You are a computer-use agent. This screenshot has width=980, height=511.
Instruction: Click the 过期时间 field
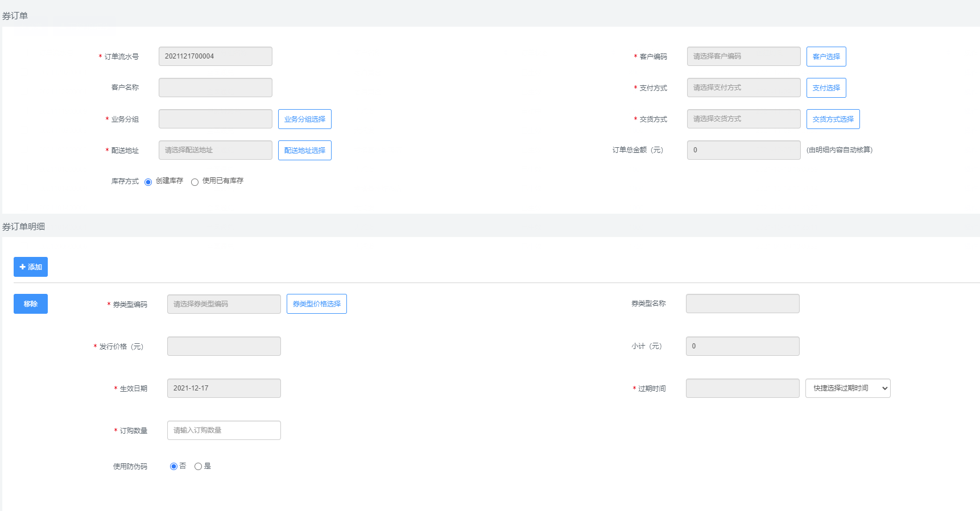[742, 388]
